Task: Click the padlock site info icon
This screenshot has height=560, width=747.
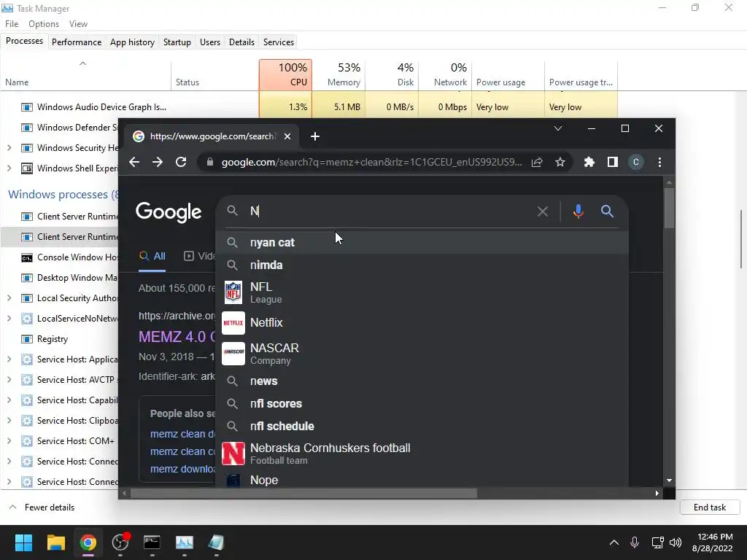Action: pyautogui.click(x=210, y=163)
